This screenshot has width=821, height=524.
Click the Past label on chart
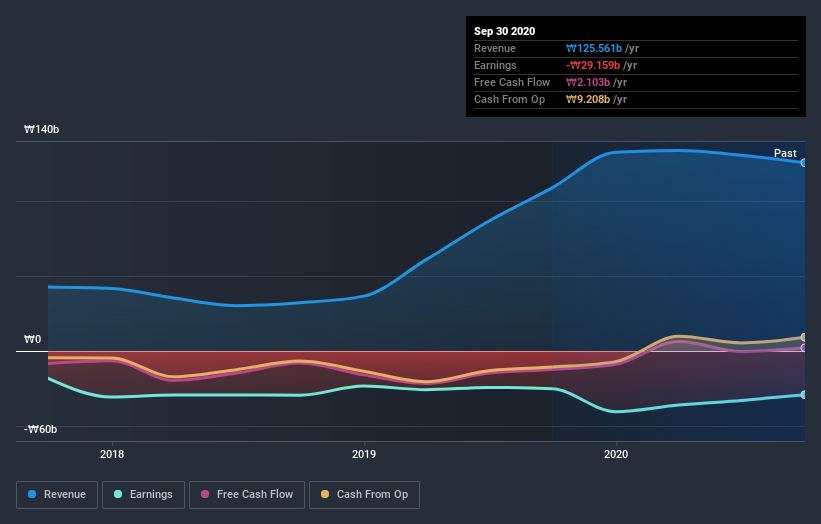tap(785, 153)
